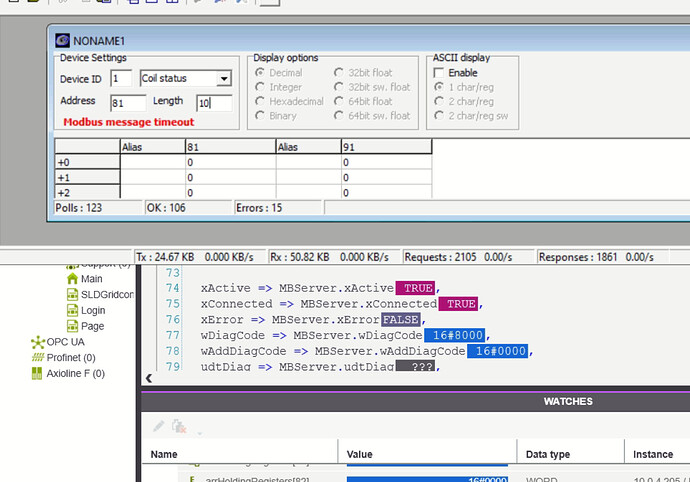Click the Tx : 24.67 KB status entry
This screenshot has height=482, width=690.
(x=200, y=257)
